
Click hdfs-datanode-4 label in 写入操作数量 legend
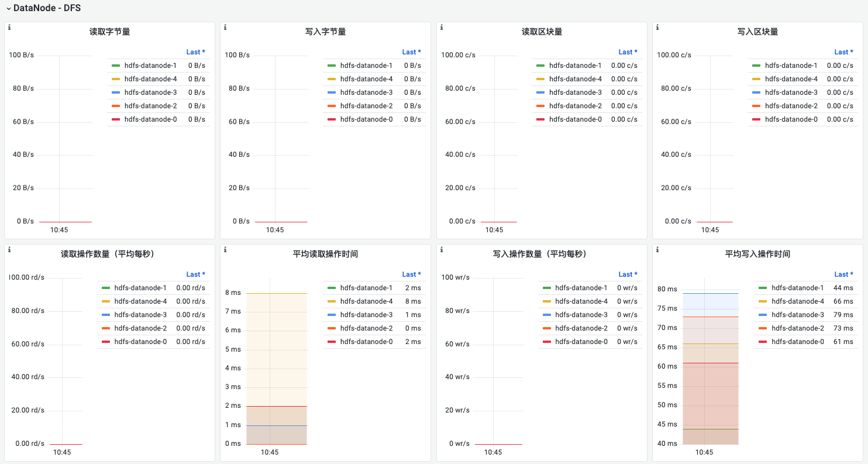click(x=581, y=301)
